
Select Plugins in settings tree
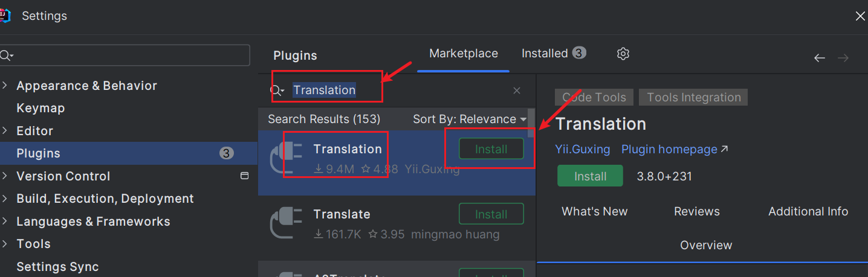click(129, 153)
